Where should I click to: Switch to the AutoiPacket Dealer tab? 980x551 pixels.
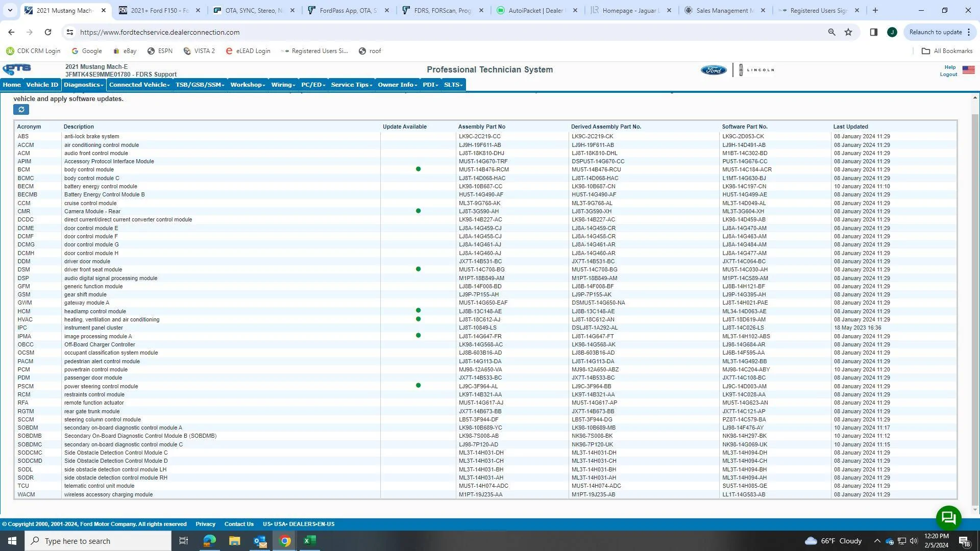536,10
